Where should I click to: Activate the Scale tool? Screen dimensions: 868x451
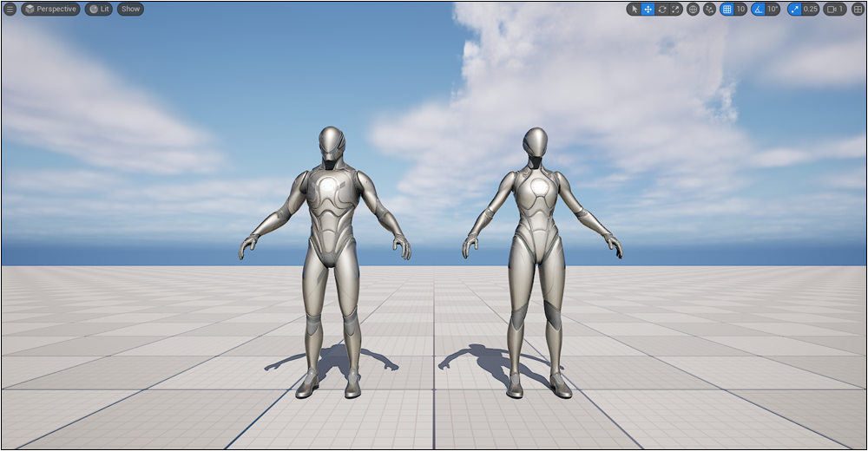(675, 9)
